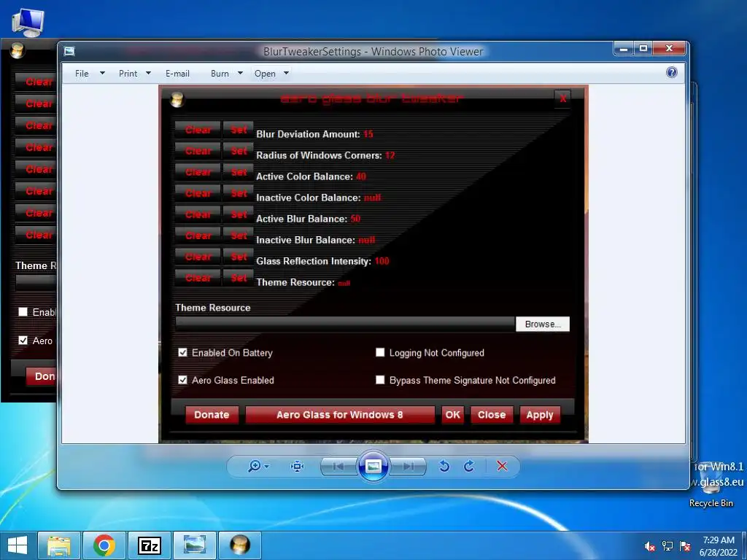Expand the Print menu arrow

click(148, 74)
